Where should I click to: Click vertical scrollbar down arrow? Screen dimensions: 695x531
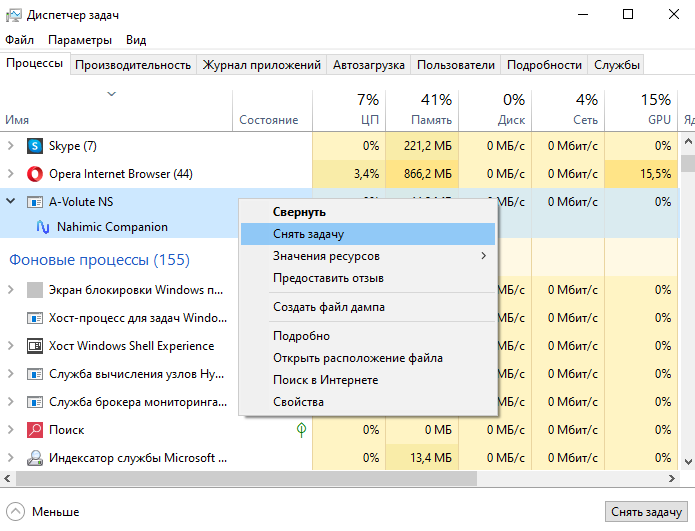[688, 462]
